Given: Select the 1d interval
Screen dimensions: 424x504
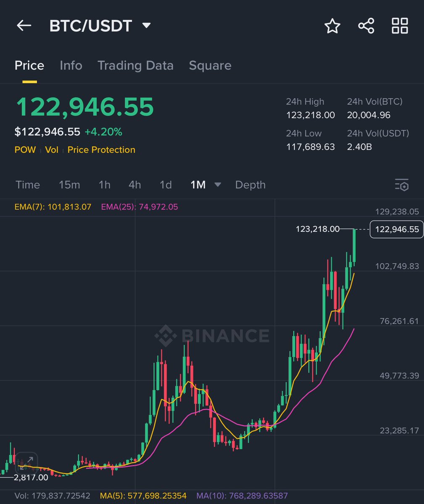Looking at the screenshot, I should [166, 185].
